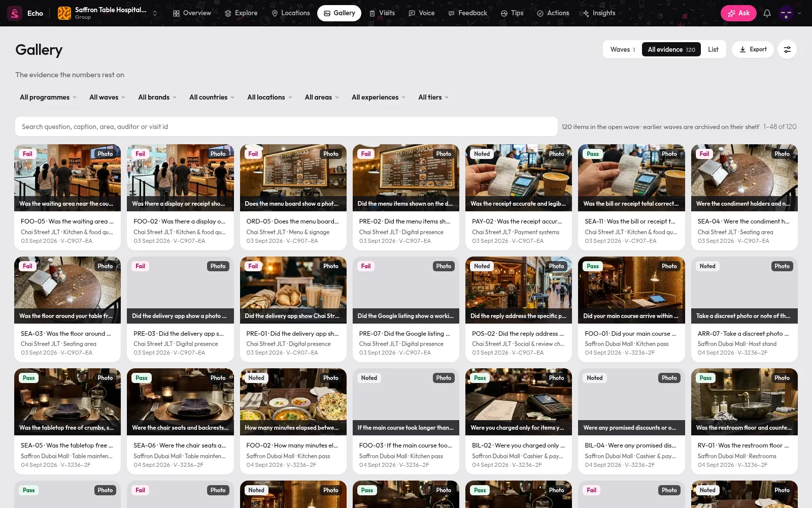Image resolution: width=812 pixels, height=508 pixels.
Task: Open the Explore section
Action: (x=241, y=13)
